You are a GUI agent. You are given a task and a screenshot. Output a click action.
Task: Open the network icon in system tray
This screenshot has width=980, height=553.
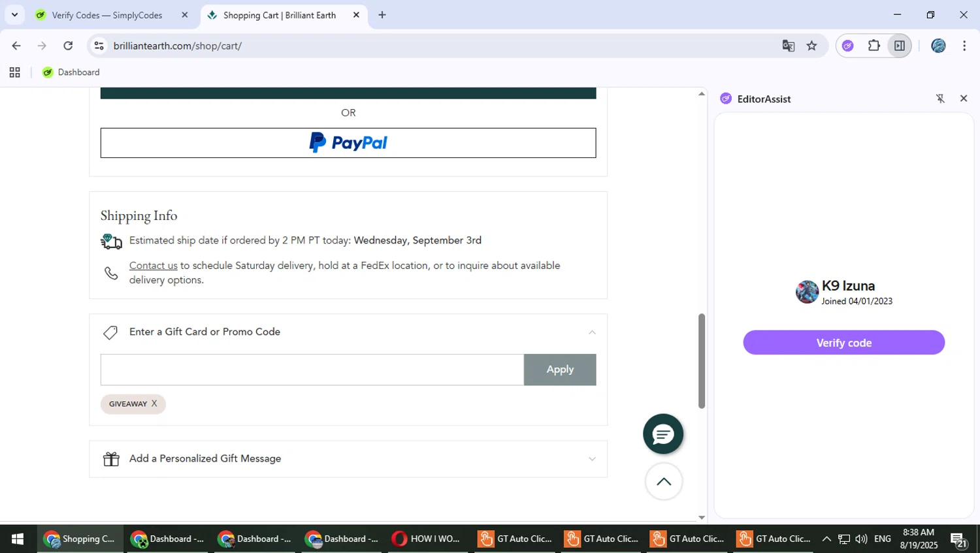click(844, 539)
